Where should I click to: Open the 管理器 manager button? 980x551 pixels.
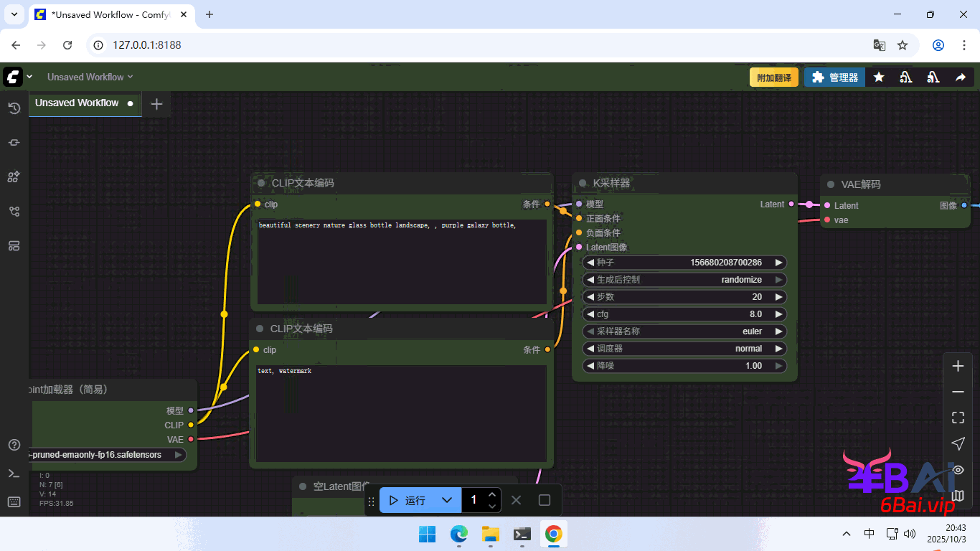click(834, 77)
